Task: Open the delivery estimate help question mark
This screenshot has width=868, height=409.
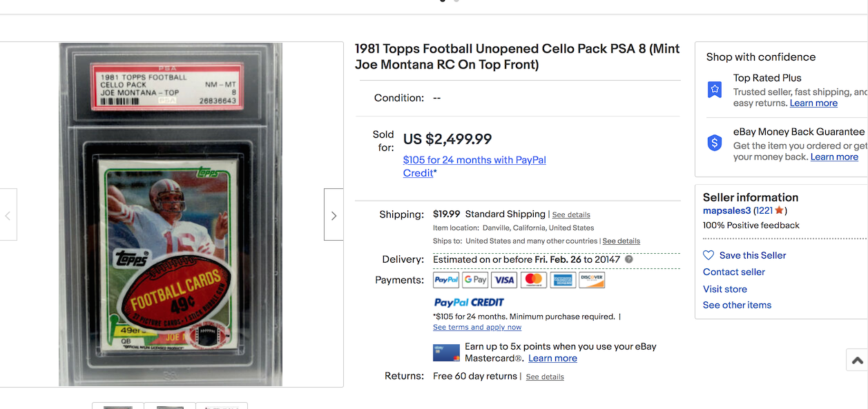Action: (628, 259)
